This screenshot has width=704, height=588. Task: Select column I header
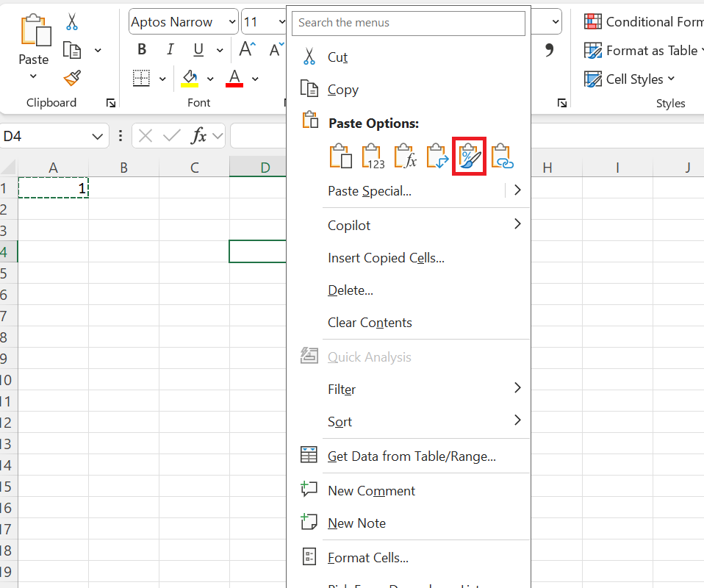click(x=617, y=168)
